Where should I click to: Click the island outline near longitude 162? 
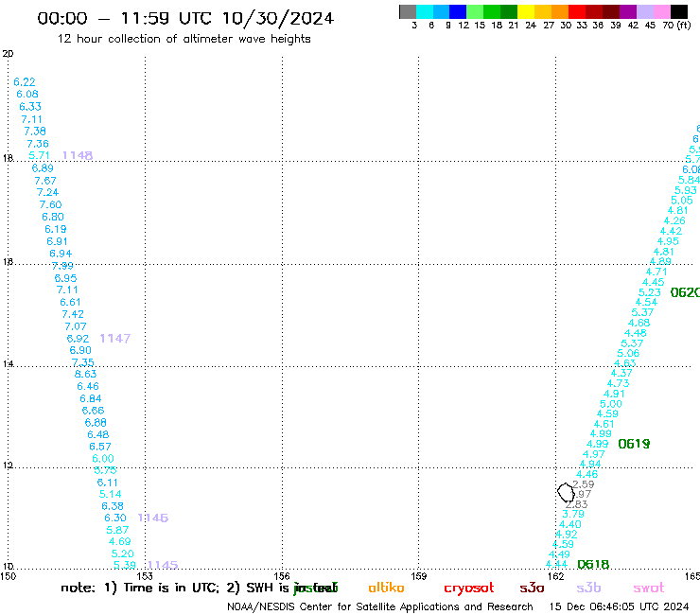(566, 492)
